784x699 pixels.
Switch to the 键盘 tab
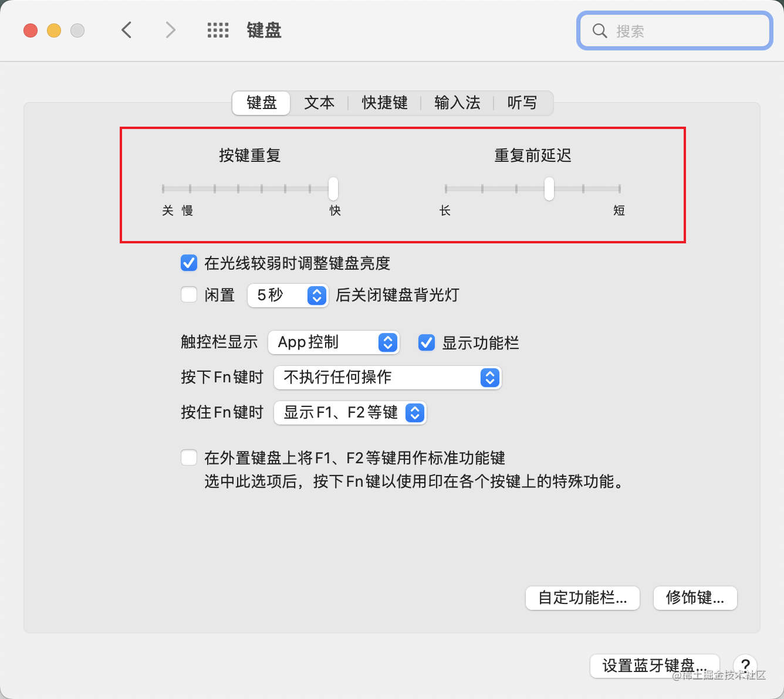click(x=261, y=103)
